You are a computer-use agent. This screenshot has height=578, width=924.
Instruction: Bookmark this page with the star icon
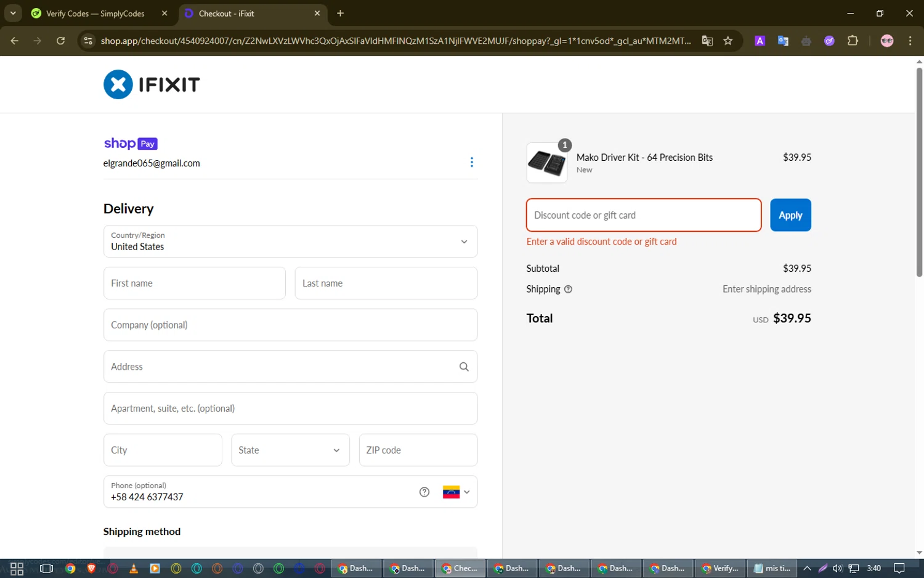728,41
